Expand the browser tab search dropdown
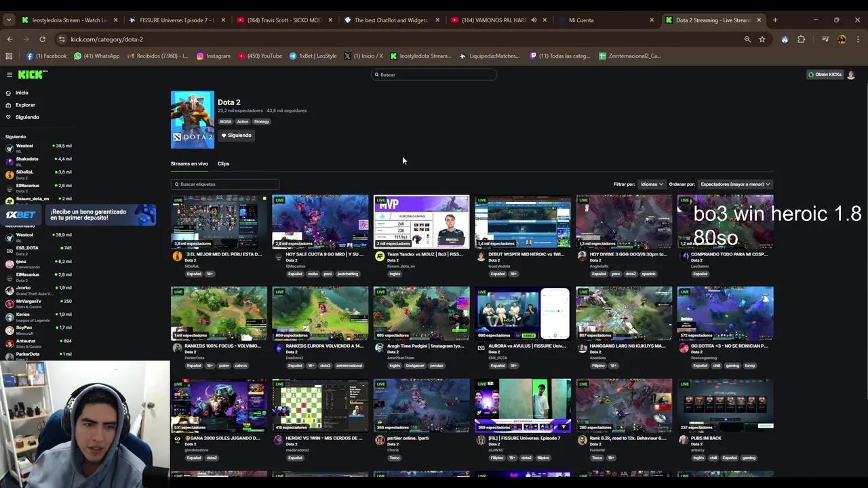Viewport: 868px width, 488px height. tap(9, 20)
